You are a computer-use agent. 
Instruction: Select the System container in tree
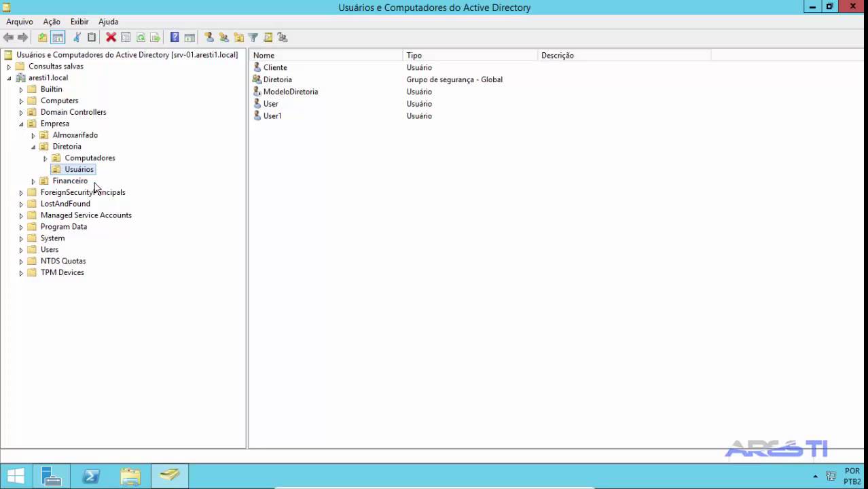click(x=52, y=238)
